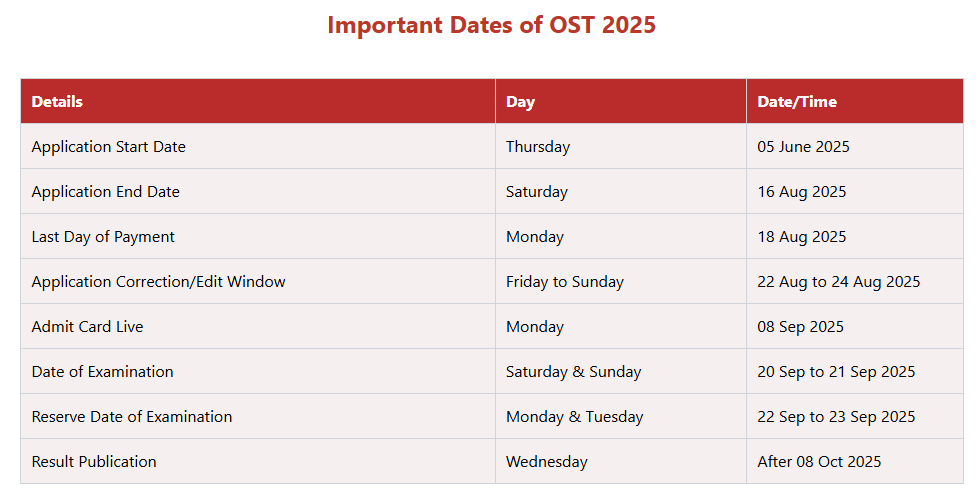Click the 18 Aug 2025 date cell
Screen dimensions: 980x498
[801, 237]
